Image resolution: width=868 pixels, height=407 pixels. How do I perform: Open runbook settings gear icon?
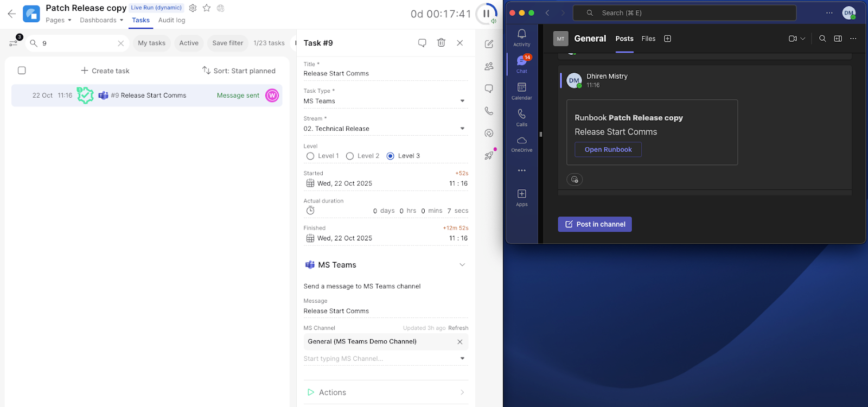point(193,8)
